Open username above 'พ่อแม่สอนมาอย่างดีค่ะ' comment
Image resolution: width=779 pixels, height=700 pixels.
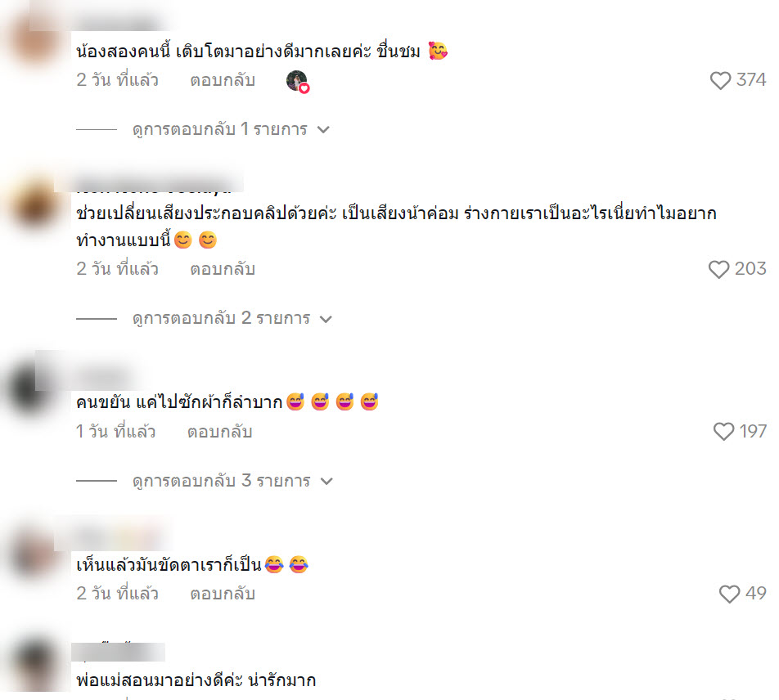(118, 652)
